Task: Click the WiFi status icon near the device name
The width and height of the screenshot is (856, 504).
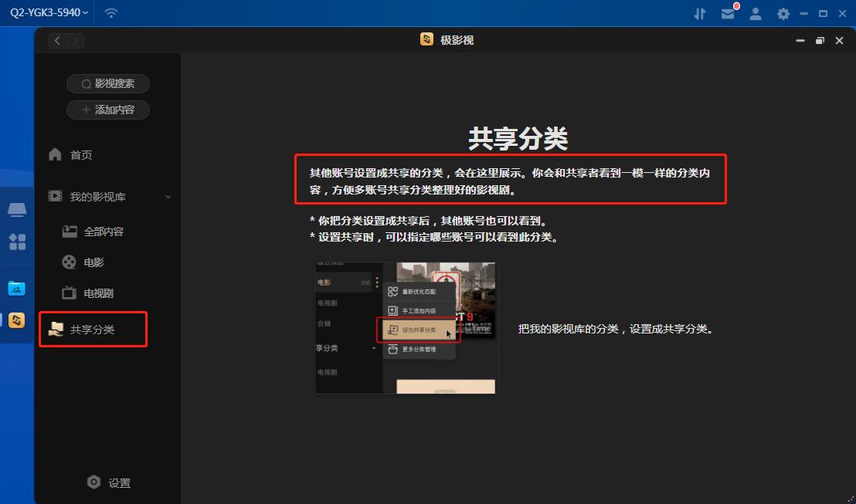Action: pyautogui.click(x=110, y=12)
